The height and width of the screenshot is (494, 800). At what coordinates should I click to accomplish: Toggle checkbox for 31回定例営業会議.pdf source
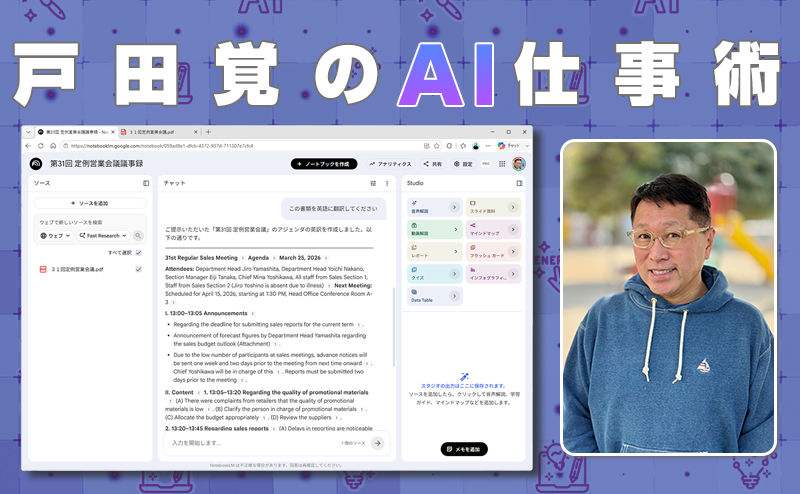pos(139,269)
